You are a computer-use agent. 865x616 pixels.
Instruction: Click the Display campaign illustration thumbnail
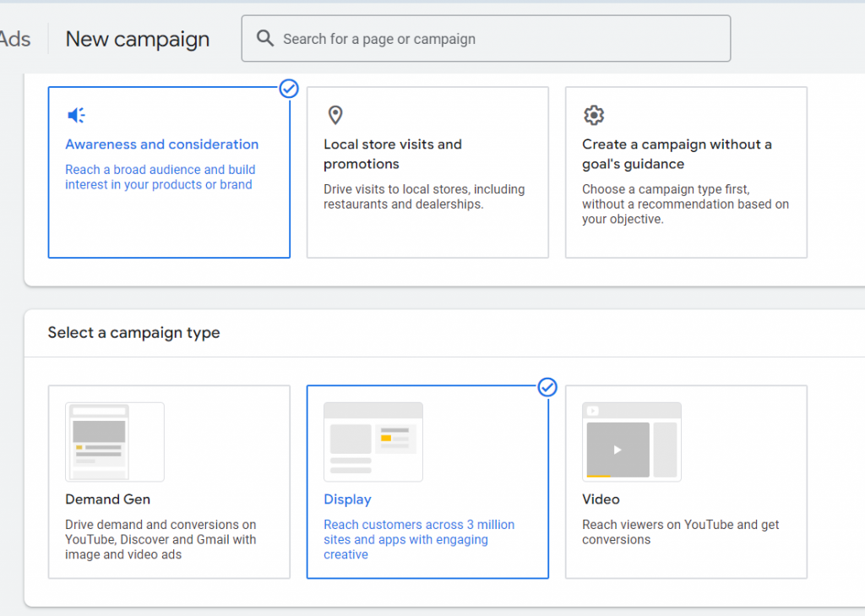tap(373, 442)
